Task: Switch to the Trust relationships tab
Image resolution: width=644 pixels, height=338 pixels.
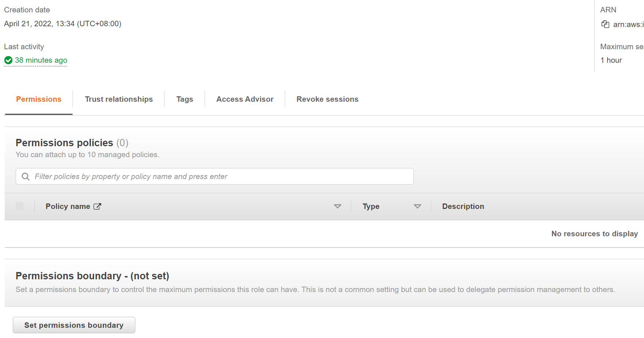Action: coord(119,99)
